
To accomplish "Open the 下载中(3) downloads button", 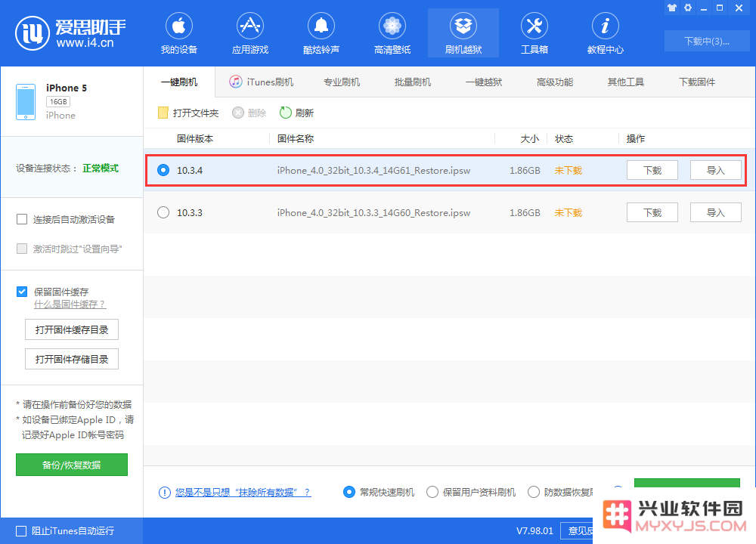I will 707,41.
